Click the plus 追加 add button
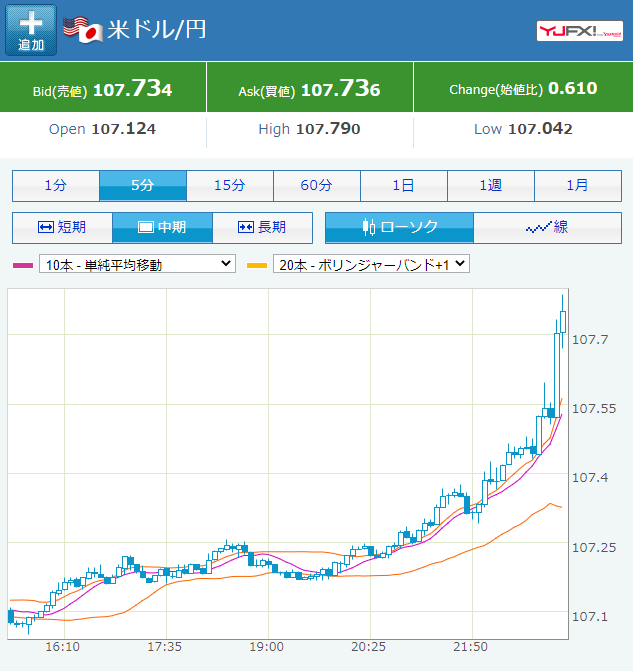 pos(31,30)
